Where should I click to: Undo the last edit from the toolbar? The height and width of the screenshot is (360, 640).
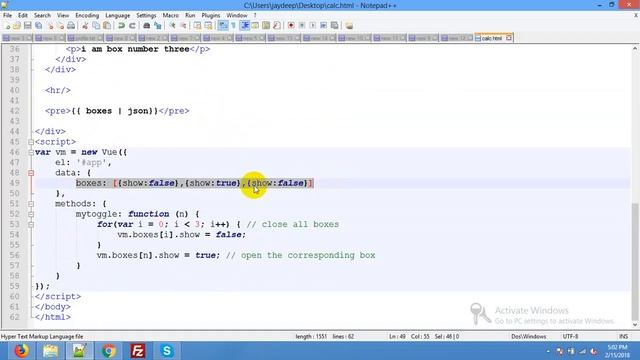[x=121, y=26]
